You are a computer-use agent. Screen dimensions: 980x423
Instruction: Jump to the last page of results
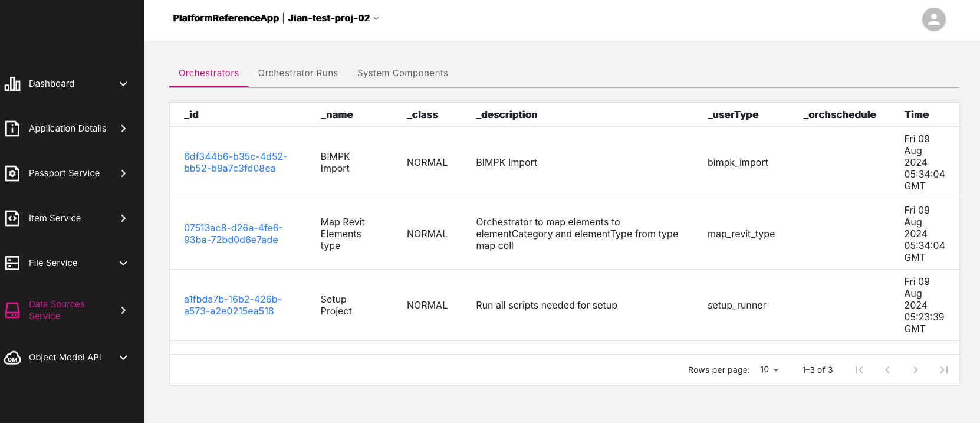pos(943,370)
